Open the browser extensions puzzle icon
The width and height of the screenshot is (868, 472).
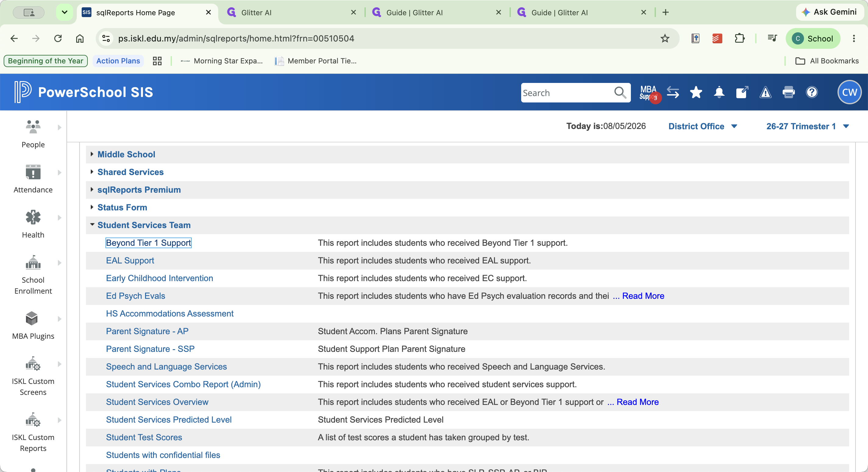coord(739,38)
